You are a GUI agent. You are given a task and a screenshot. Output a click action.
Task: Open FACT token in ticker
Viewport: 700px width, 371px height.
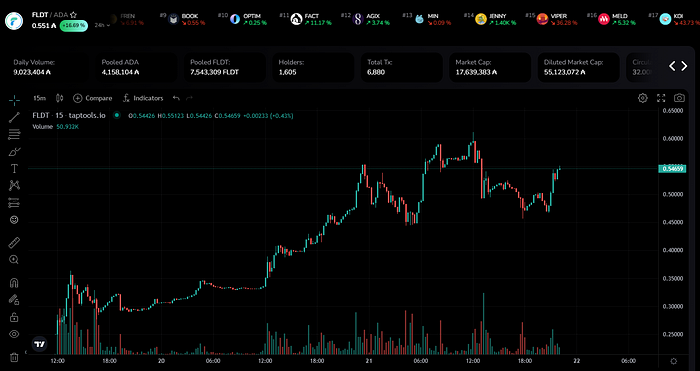click(x=305, y=19)
